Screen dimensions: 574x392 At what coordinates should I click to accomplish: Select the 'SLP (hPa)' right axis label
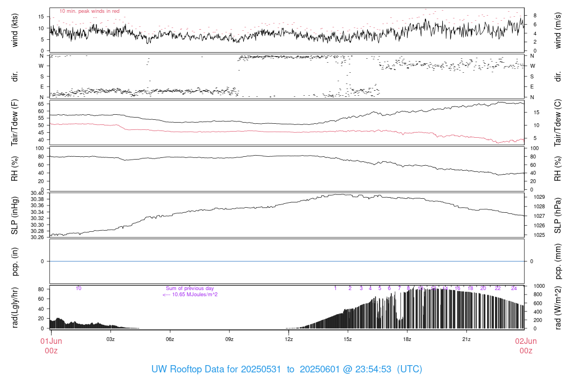point(558,215)
